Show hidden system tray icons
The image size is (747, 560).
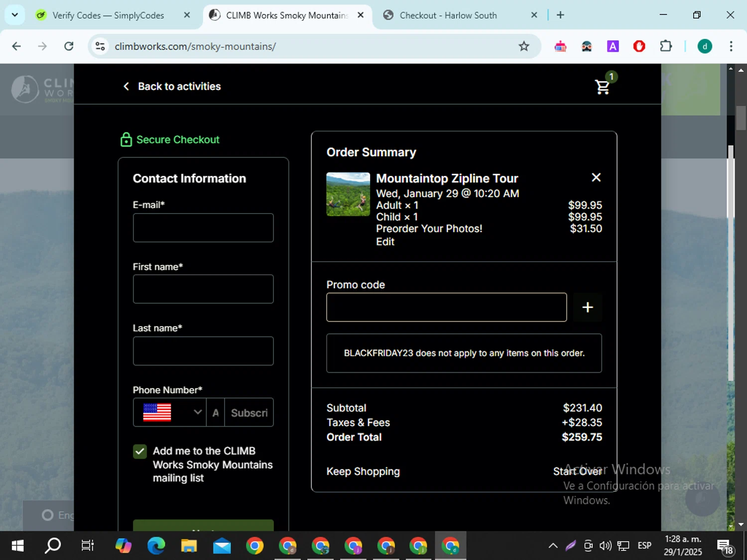click(x=553, y=546)
